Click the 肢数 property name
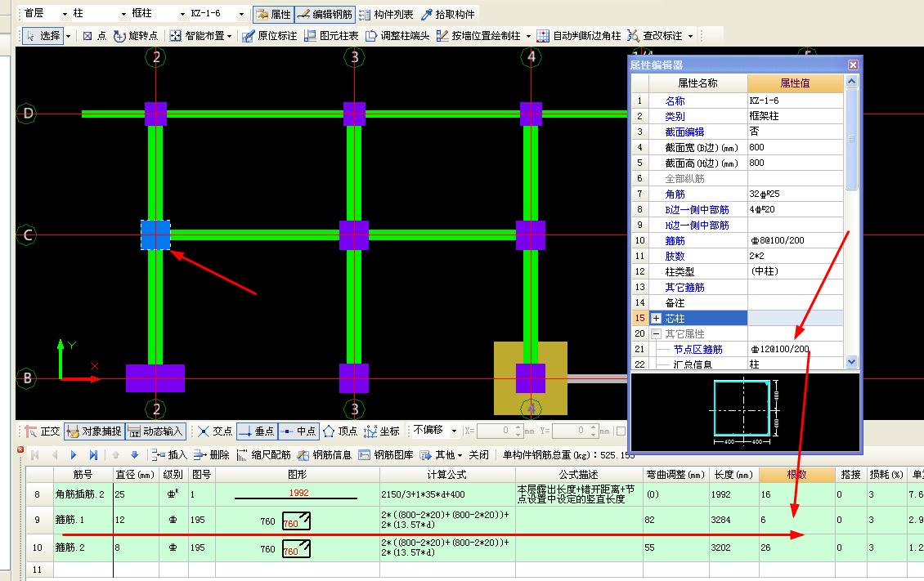924x581 pixels. pyautogui.click(x=675, y=257)
